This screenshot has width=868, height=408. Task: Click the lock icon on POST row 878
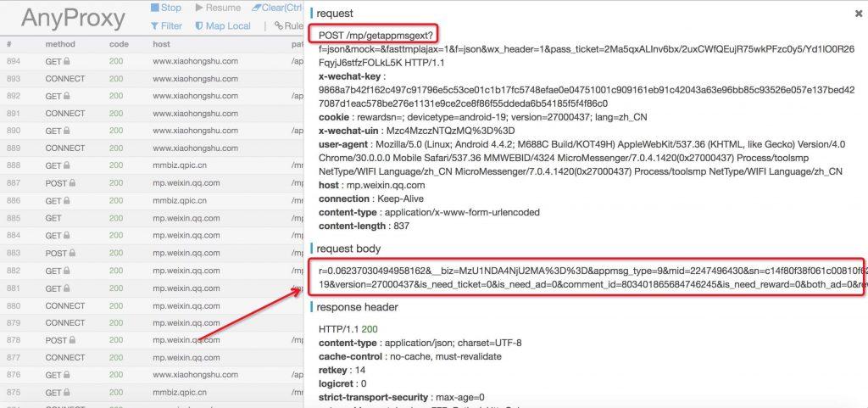coord(72,340)
